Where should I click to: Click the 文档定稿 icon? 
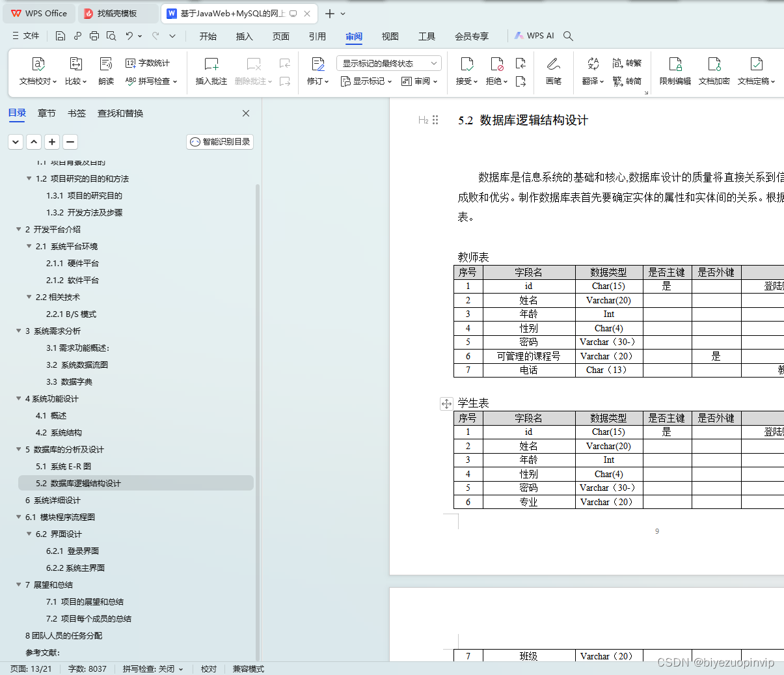click(x=756, y=64)
